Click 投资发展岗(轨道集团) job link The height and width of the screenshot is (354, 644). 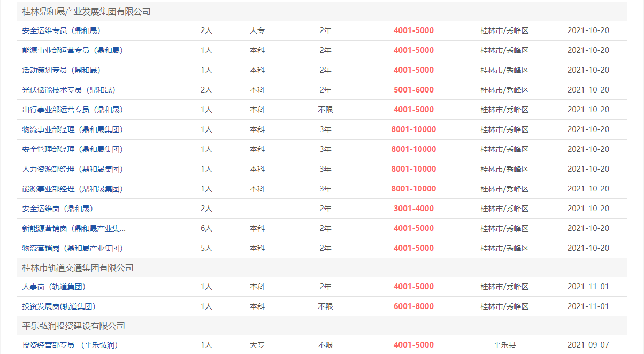(59, 306)
